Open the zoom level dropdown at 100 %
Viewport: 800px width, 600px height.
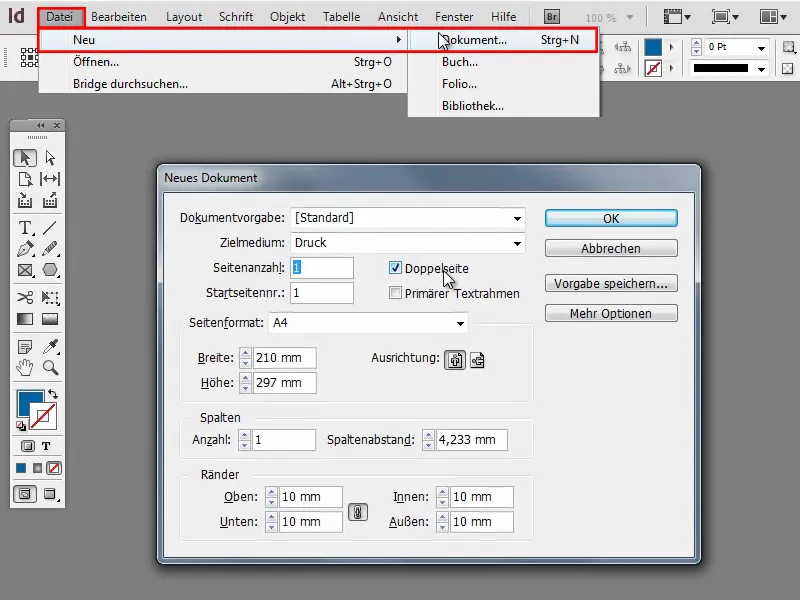pos(630,17)
